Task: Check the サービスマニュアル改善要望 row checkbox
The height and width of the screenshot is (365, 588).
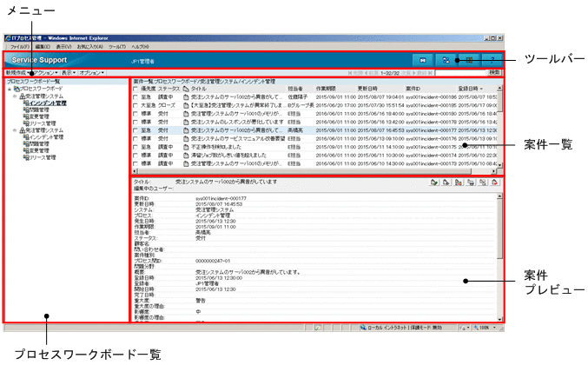Action: tap(135, 139)
